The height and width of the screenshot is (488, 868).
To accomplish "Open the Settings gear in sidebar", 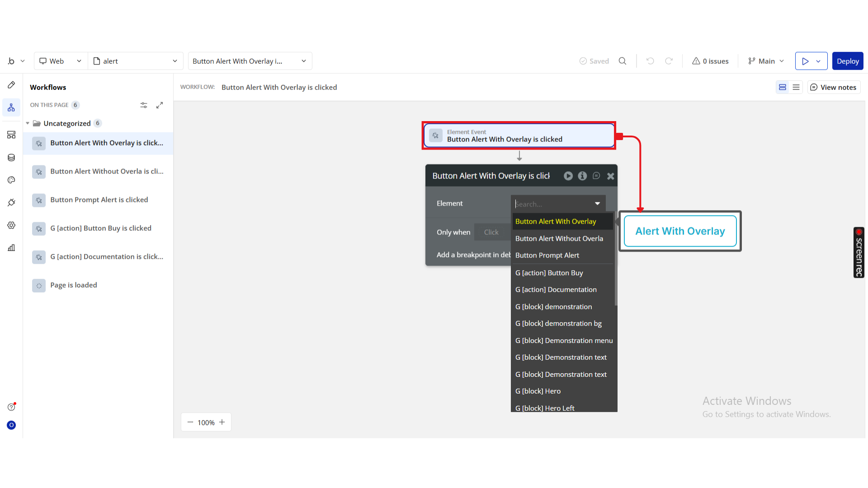I will tap(11, 225).
